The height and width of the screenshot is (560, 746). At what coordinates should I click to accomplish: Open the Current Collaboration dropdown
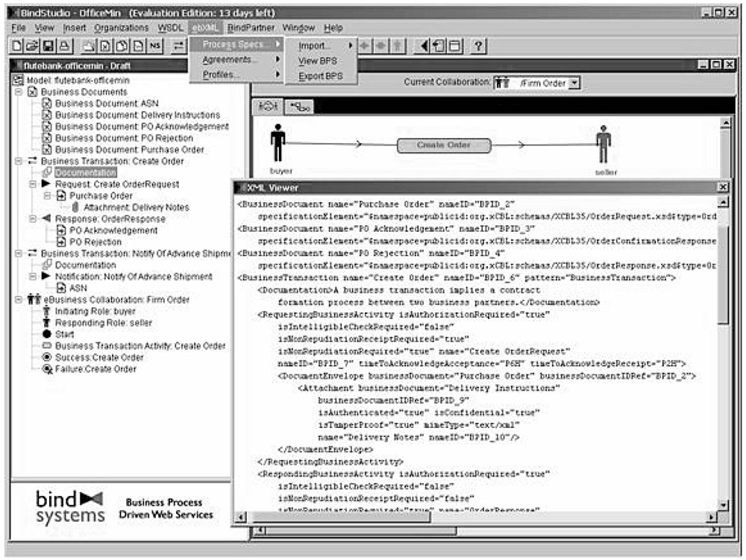[574, 84]
